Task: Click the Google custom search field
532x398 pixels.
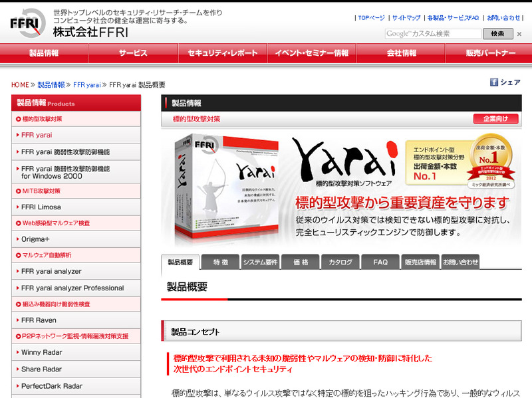Action: (x=431, y=34)
